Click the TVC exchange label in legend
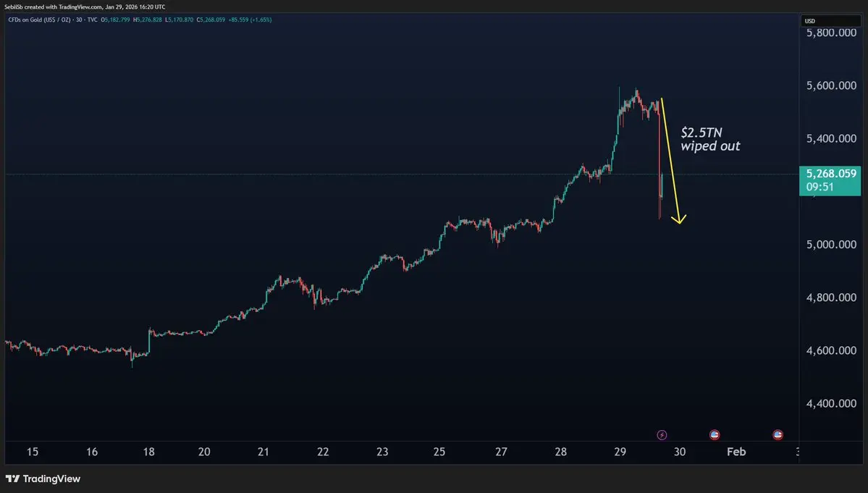 click(x=92, y=20)
